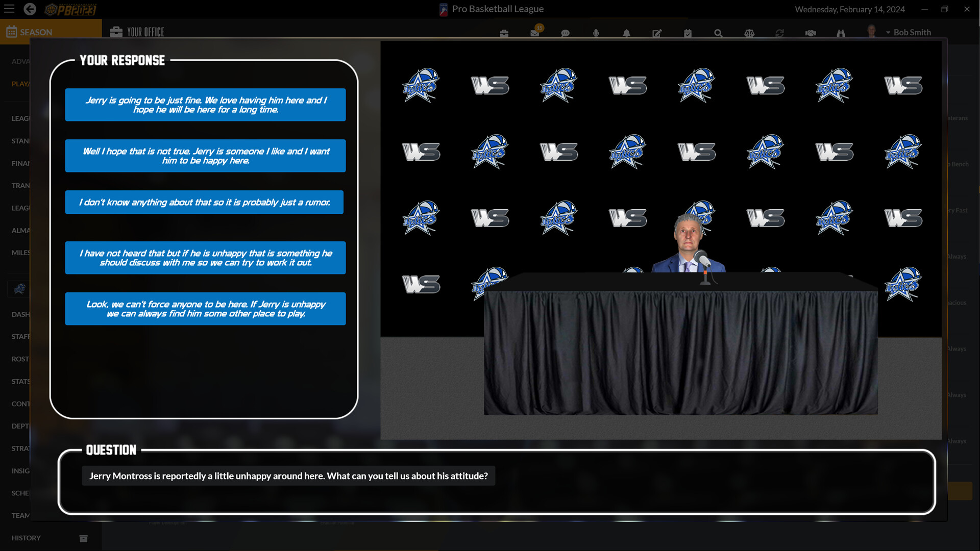Open the clipboard schedule icon
The width and height of the screenshot is (980, 551).
688,32
